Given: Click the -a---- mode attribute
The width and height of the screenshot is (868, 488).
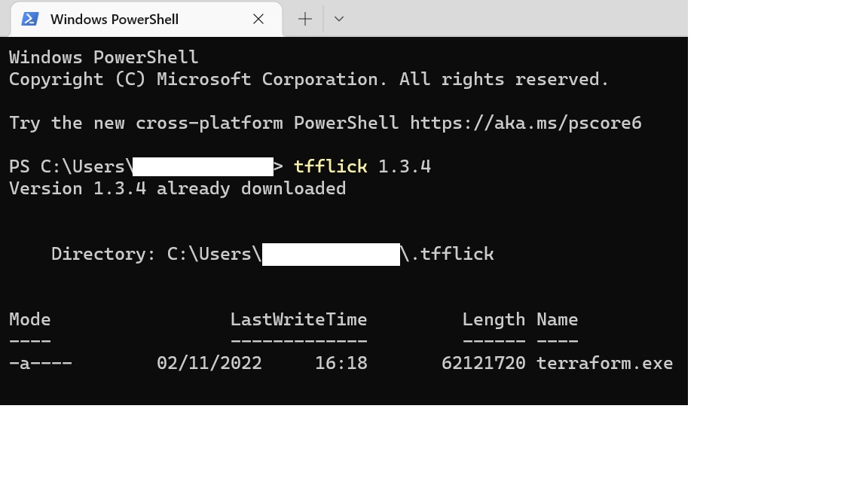Looking at the screenshot, I should [x=41, y=363].
